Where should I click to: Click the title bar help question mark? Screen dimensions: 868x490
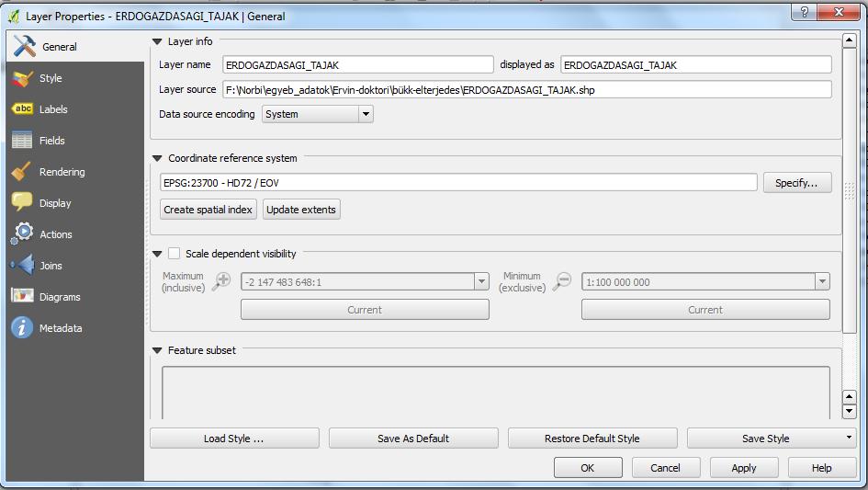pos(804,12)
